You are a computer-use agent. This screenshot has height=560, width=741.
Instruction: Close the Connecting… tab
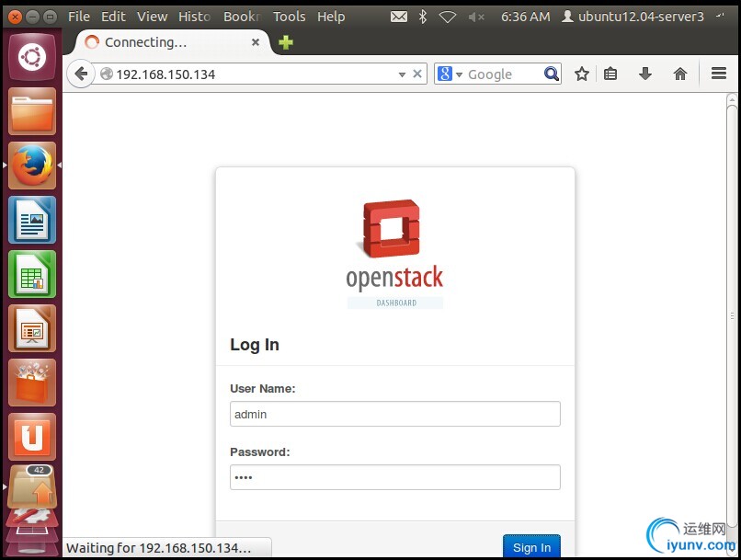click(x=256, y=42)
